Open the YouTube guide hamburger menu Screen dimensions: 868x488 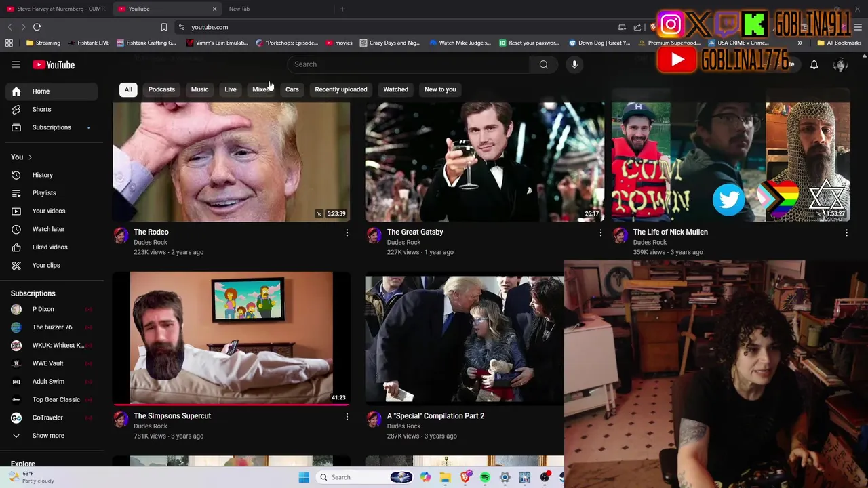point(16,64)
